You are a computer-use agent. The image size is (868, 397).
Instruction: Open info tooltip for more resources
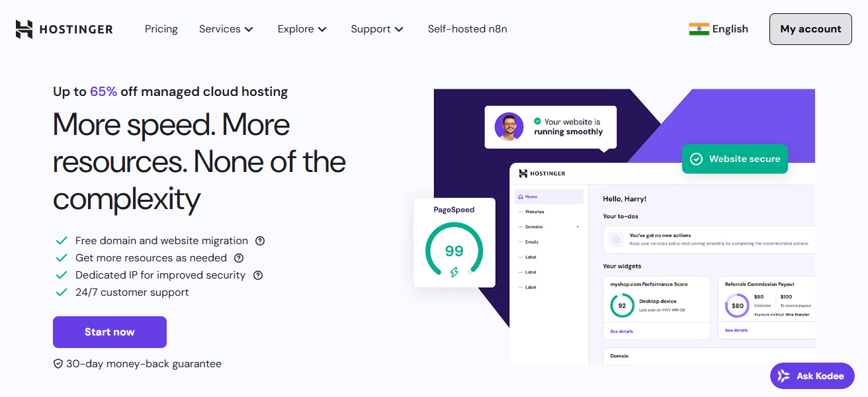click(239, 258)
